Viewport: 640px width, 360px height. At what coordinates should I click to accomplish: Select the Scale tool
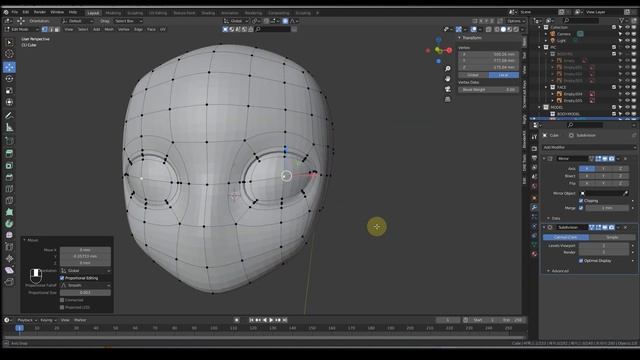9,91
